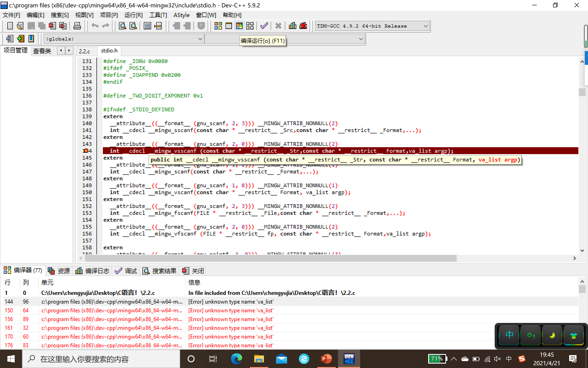The width and height of the screenshot is (588, 368).
Task: Click the Windows Start button
Action: pos(11,359)
